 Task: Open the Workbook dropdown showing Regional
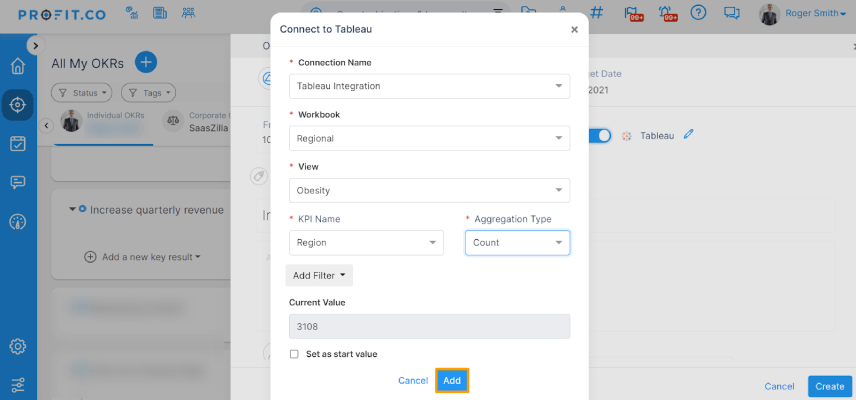point(430,139)
